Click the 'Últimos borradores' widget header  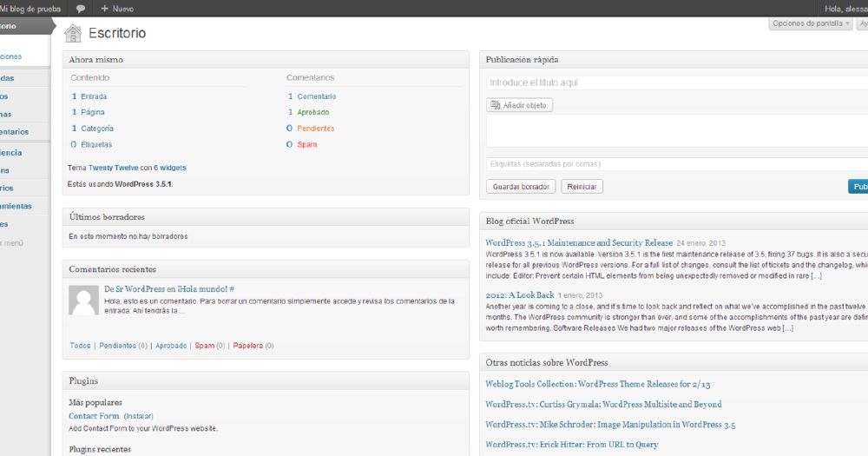(x=266, y=217)
